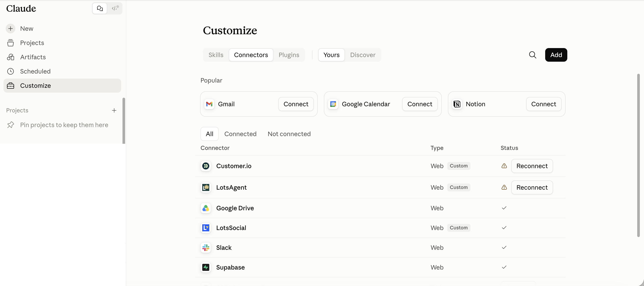Open Artifacts from the sidebar
This screenshot has width=644, height=286.
tap(33, 57)
